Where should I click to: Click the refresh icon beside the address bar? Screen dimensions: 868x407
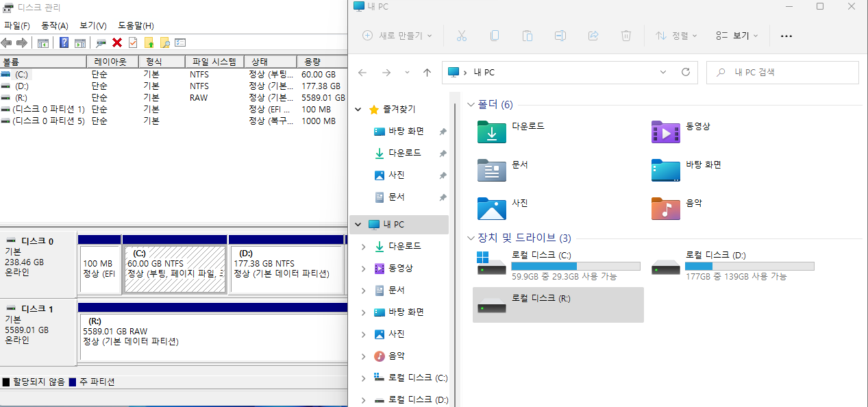pos(685,72)
